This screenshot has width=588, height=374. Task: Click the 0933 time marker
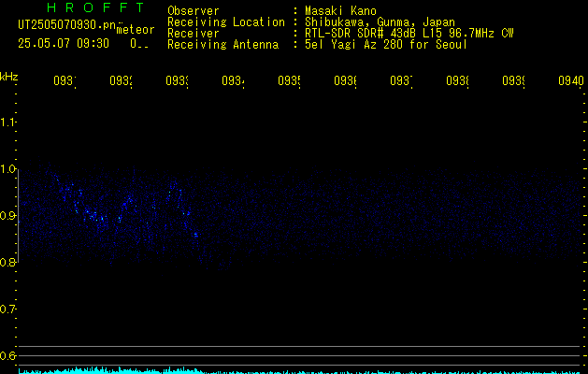tap(177, 80)
